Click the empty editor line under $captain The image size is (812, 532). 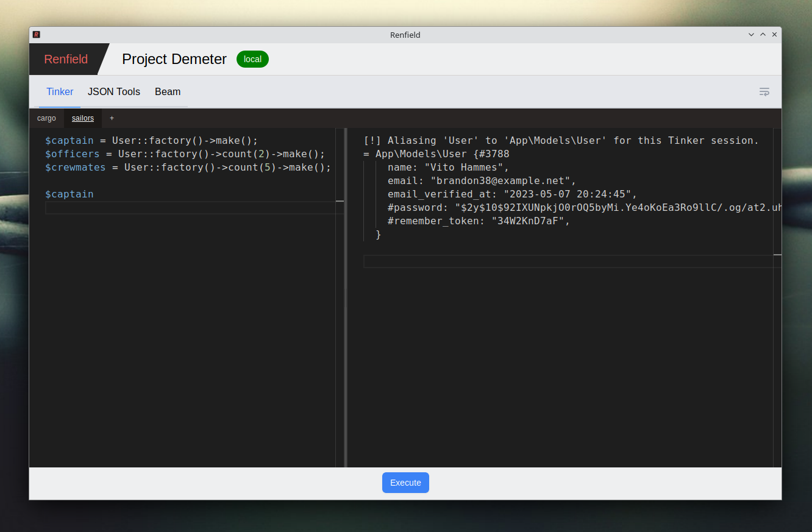click(x=190, y=208)
